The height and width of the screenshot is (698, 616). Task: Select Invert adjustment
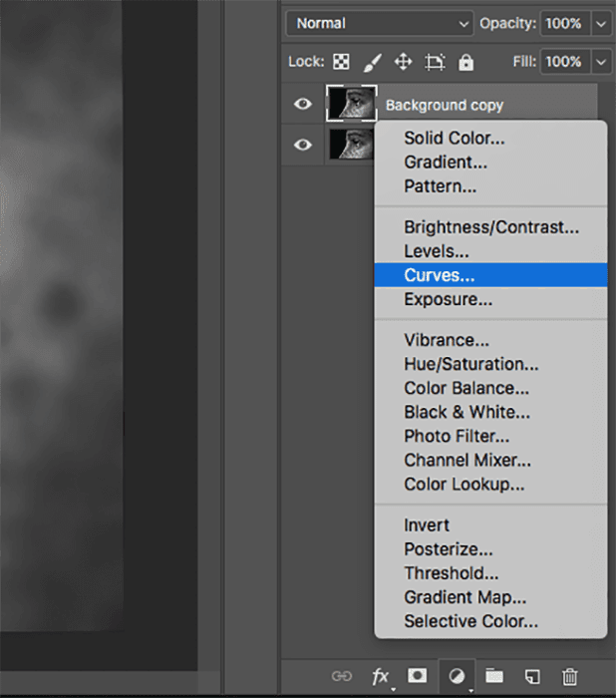coord(491,525)
